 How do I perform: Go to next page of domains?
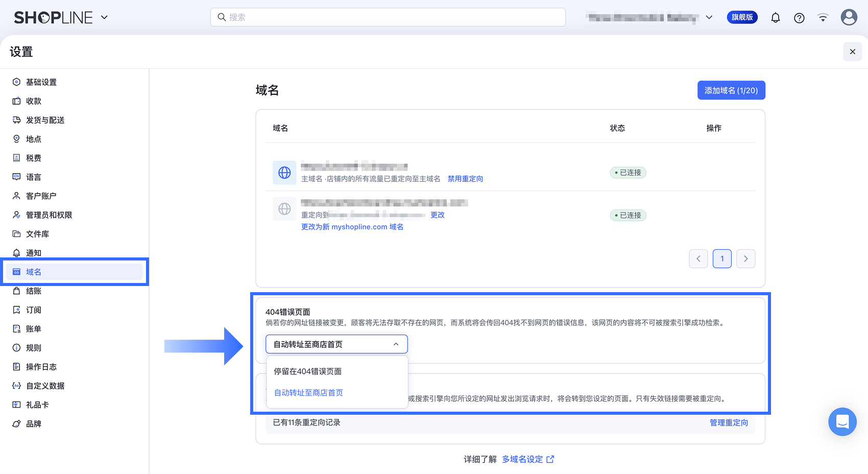[745, 258]
